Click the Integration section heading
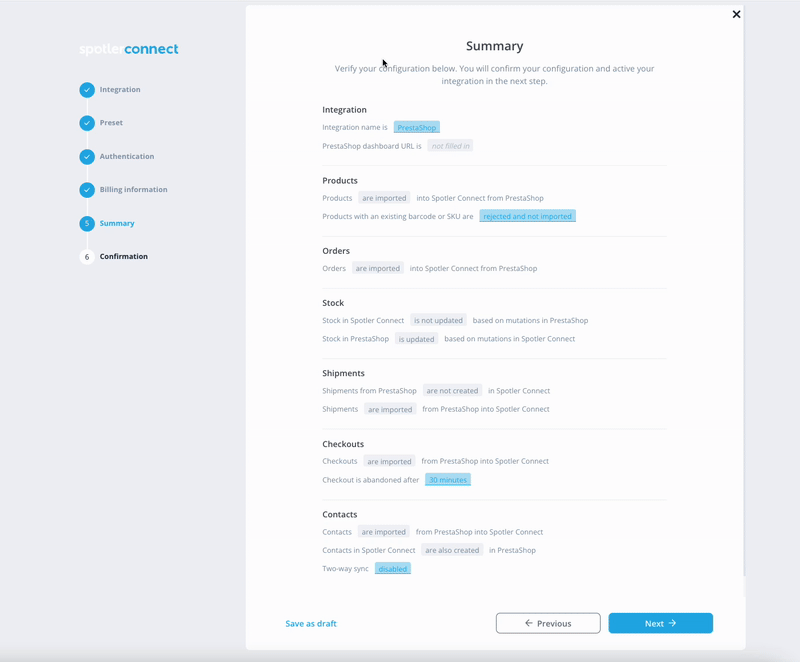This screenshot has height=662, width=800. click(x=344, y=110)
